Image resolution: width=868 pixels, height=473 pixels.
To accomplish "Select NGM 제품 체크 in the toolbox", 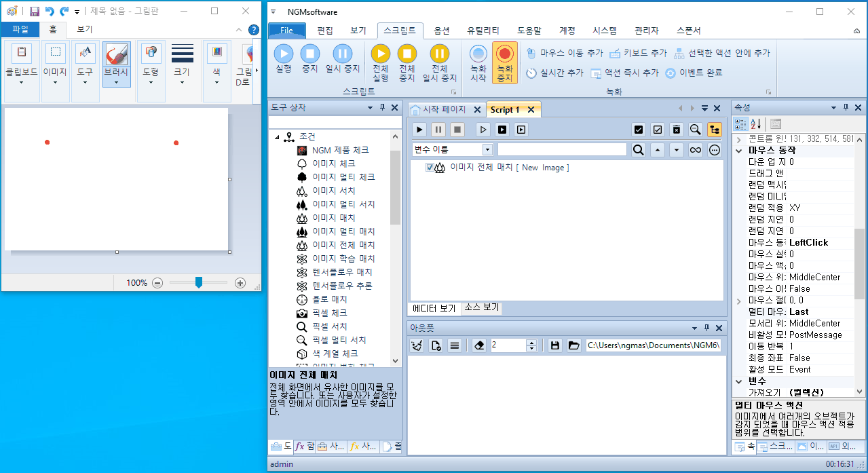I will (x=340, y=150).
